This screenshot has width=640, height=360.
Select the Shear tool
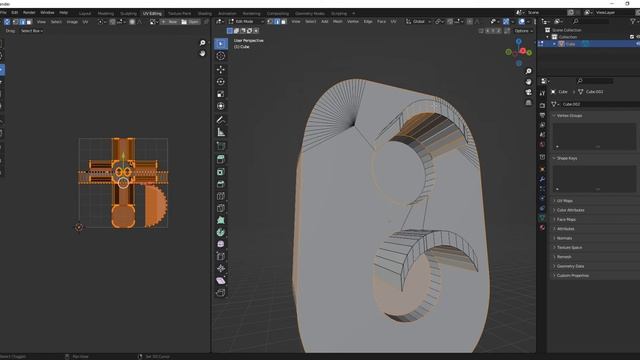point(221,281)
